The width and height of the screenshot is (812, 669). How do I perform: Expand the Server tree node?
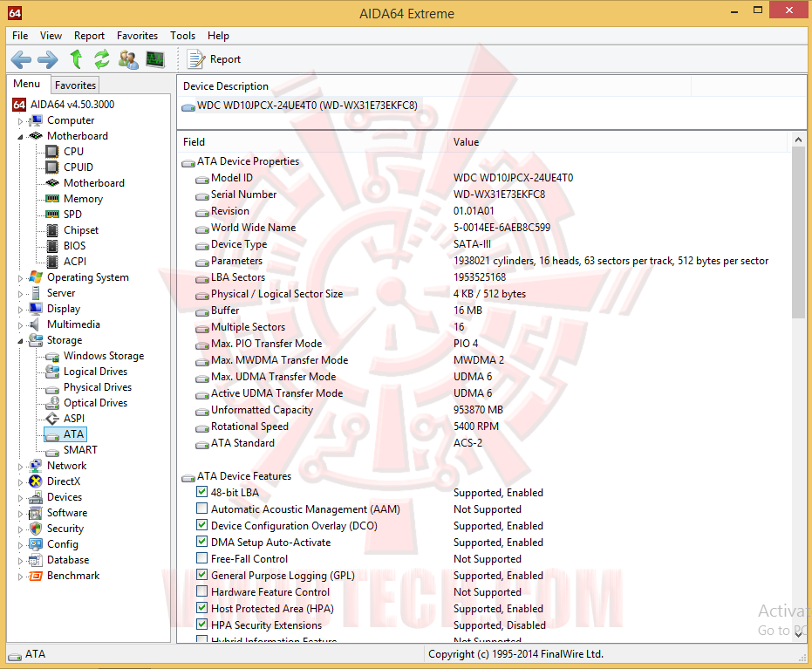coord(20,294)
